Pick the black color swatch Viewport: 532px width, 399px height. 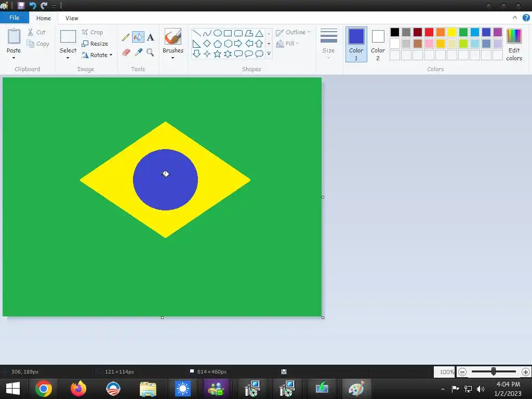(x=395, y=32)
